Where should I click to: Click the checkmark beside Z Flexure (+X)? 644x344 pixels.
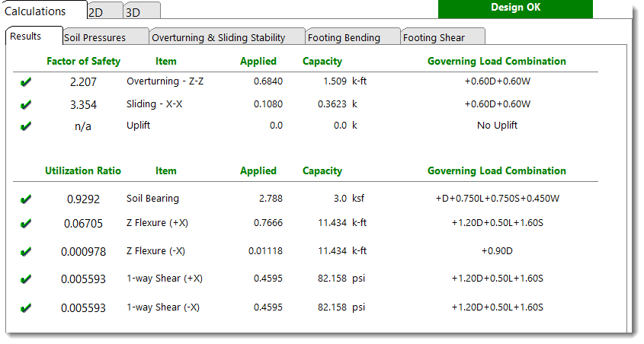[26, 224]
